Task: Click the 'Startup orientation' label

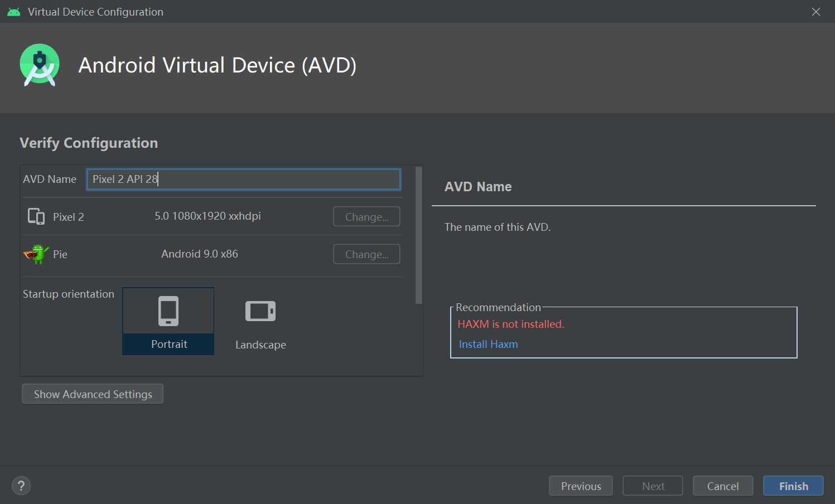Action: pyautogui.click(x=69, y=294)
